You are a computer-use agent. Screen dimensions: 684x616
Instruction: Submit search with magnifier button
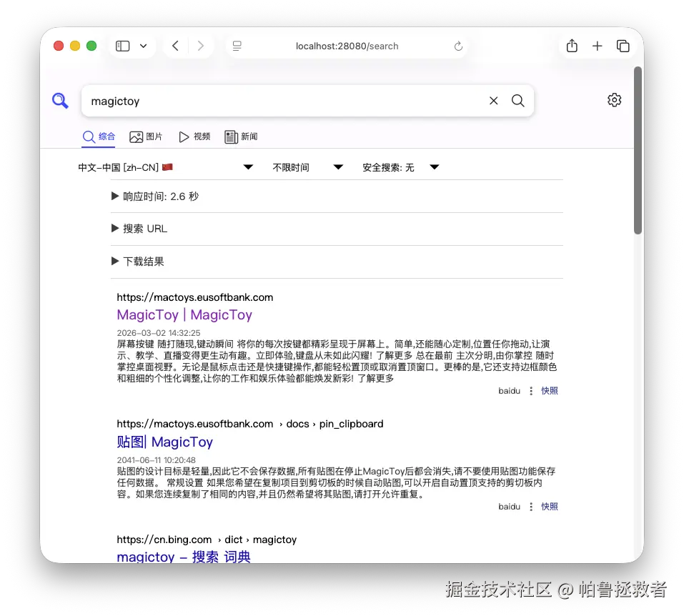pos(517,101)
